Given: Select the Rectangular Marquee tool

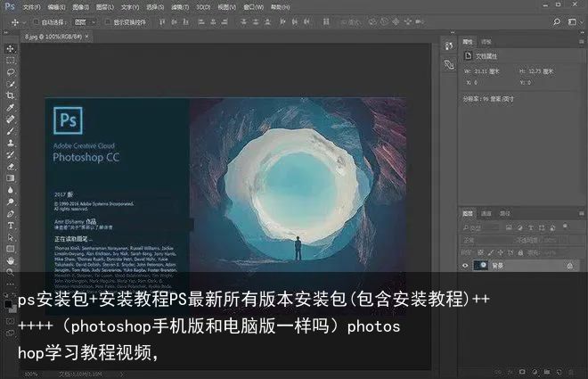Looking at the screenshot, I should [11, 61].
